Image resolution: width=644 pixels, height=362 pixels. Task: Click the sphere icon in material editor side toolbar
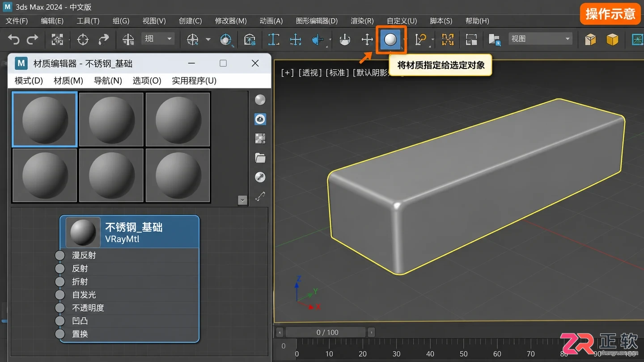coord(260,100)
